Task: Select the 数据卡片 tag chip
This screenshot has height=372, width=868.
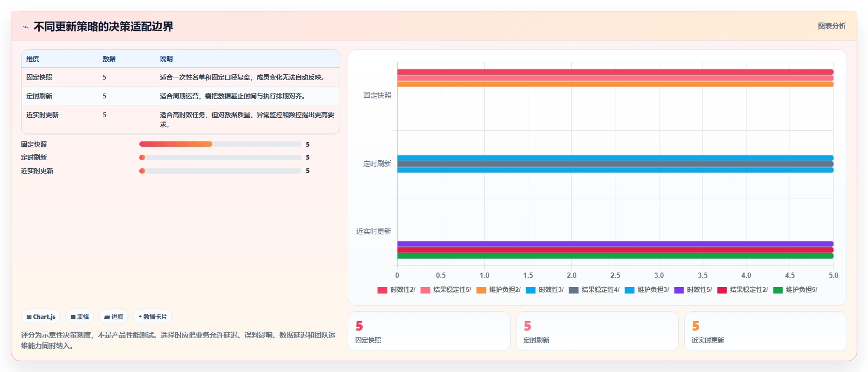Action: click(x=153, y=317)
